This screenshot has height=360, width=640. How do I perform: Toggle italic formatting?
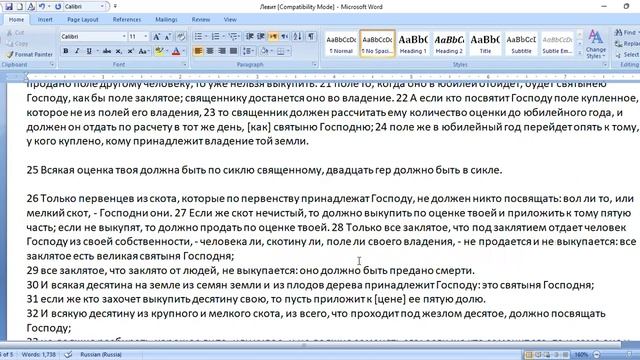pyautogui.click(x=77, y=51)
